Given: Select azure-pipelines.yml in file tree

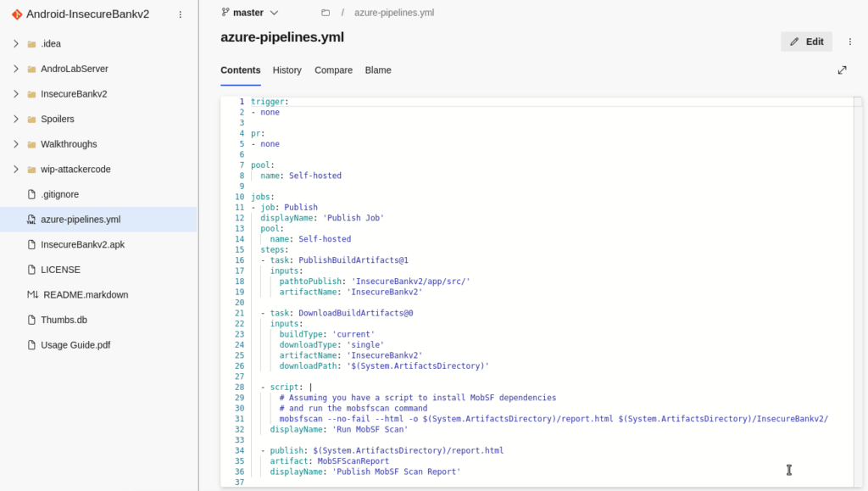Looking at the screenshot, I should pos(81,220).
